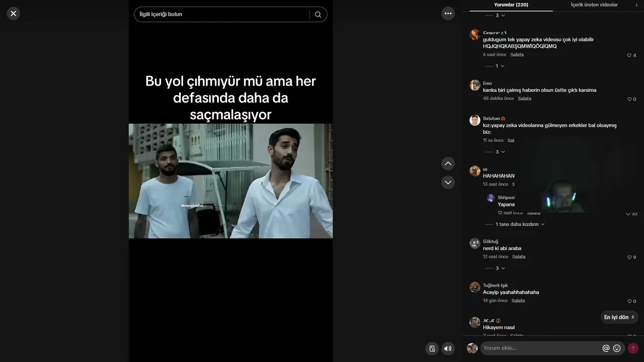Switch to the Yorumlar (220) tab
Viewport: 644px width, 362px height.
point(511,5)
